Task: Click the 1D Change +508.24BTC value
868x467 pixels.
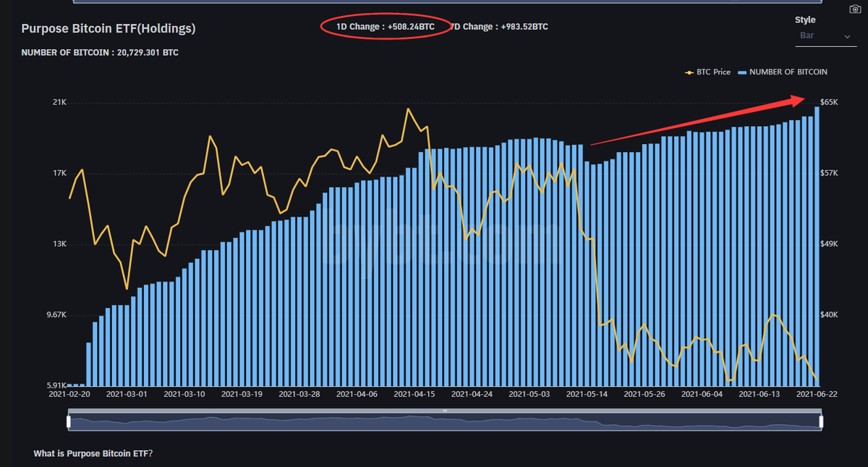Action: 386,27
